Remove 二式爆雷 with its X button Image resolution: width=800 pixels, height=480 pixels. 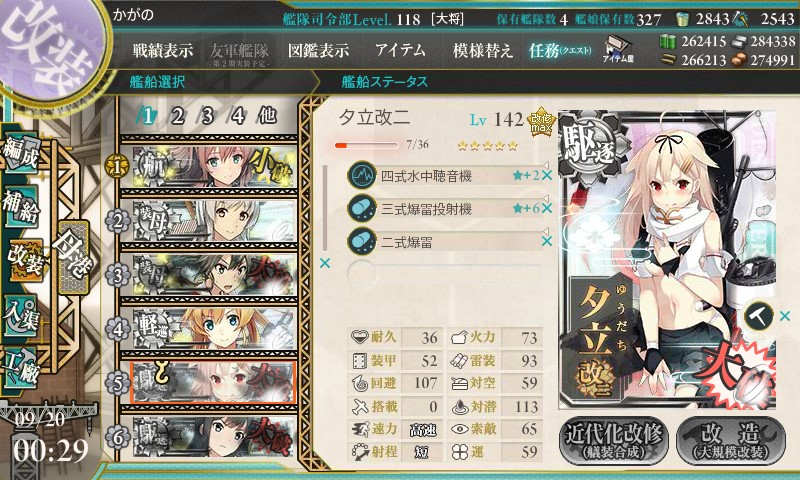tap(547, 241)
